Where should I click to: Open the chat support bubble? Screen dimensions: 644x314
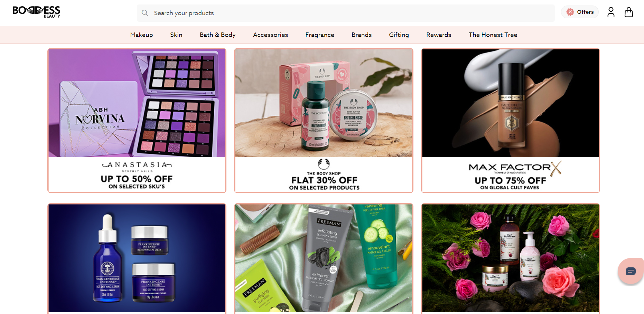click(631, 271)
